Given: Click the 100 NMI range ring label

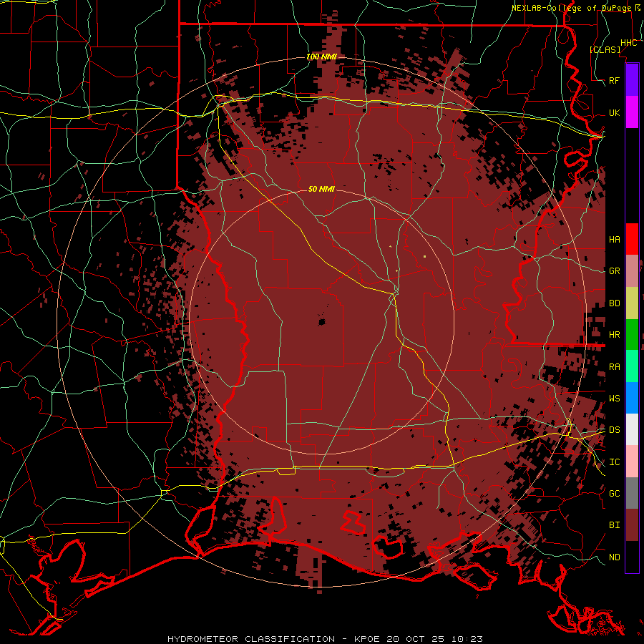Looking at the screenshot, I should (321, 57).
